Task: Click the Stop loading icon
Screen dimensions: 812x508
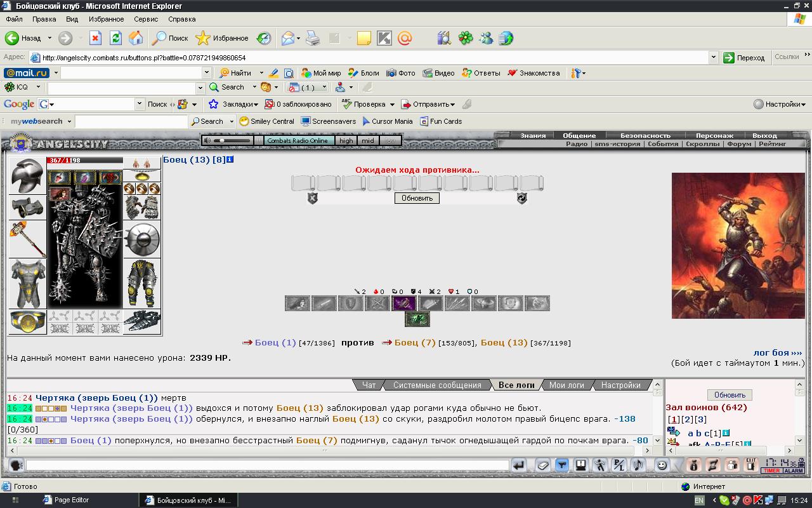Action: [95, 38]
